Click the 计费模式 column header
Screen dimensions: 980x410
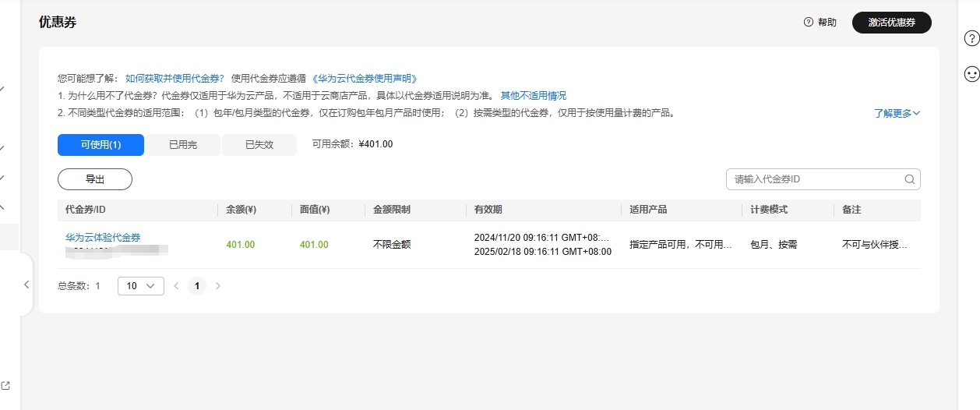point(769,210)
